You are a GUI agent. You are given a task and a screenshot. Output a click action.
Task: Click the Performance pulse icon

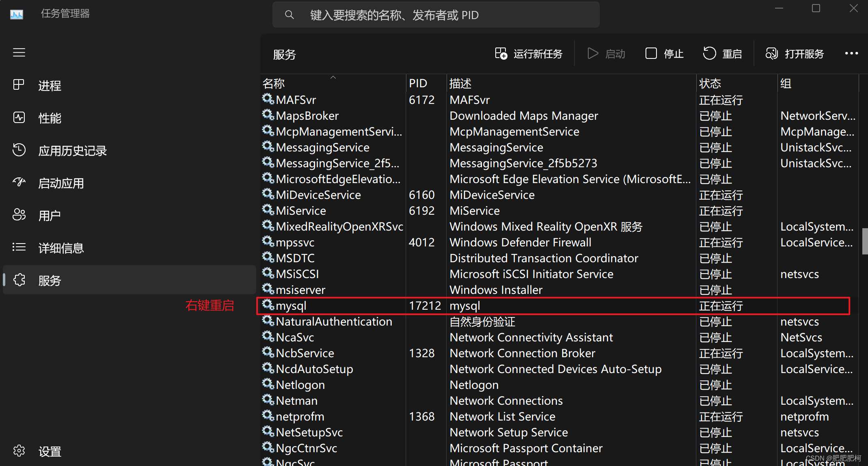click(19, 118)
